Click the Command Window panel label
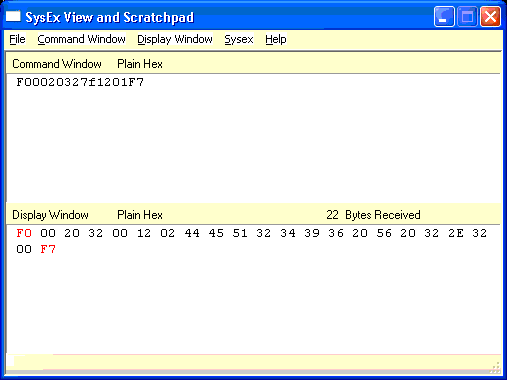The width and height of the screenshot is (507, 380). tap(57, 64)
